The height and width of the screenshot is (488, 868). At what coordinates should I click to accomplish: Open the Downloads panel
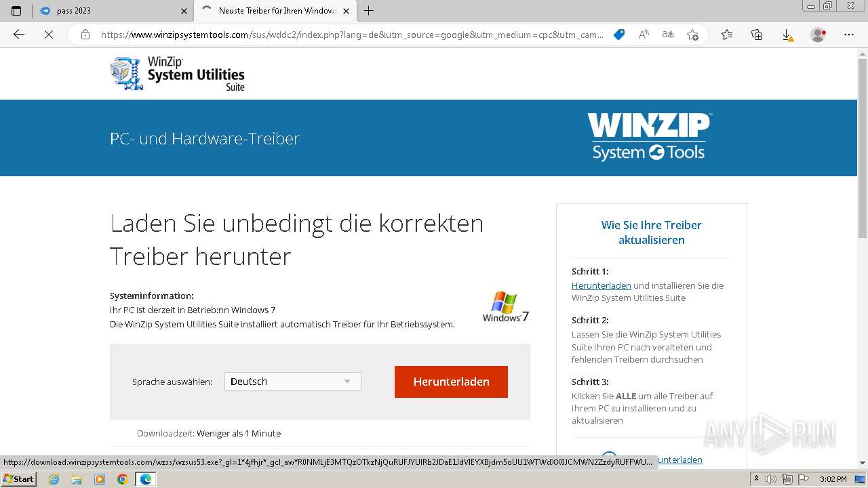[787, 35]
